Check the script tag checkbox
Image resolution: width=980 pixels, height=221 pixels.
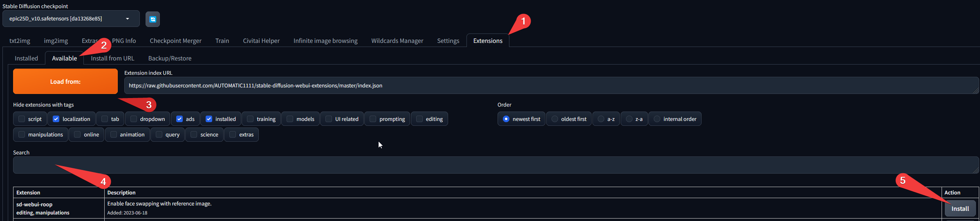coord(22,119)
